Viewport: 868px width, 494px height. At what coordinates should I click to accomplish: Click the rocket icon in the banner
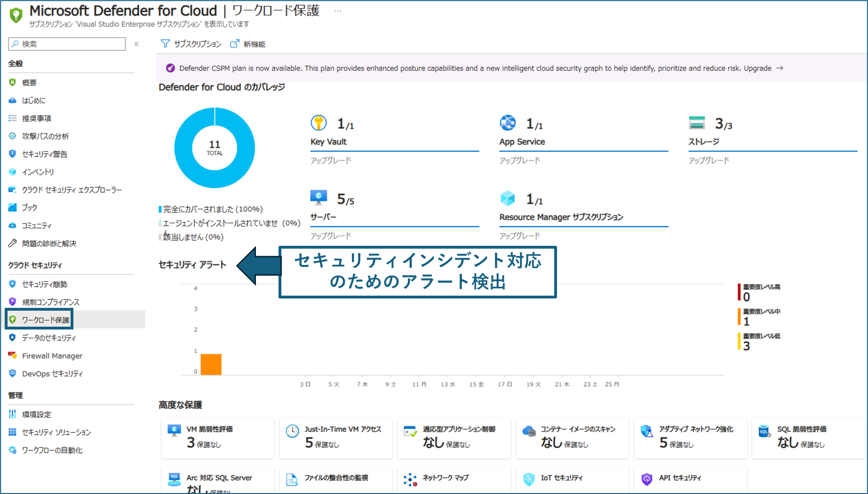point(170,68)
